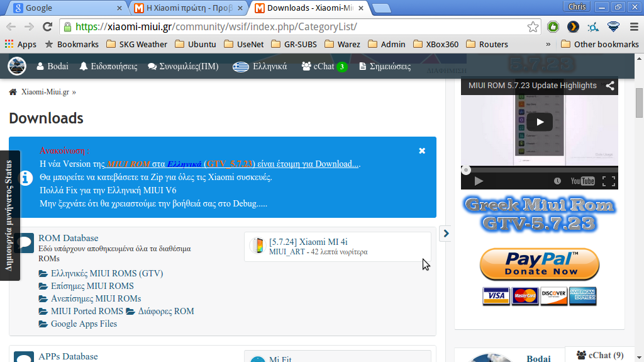The width and height of the screenshot is (644, 362).
Task: Open the green extension icon
Action: [x=553, y=26]
